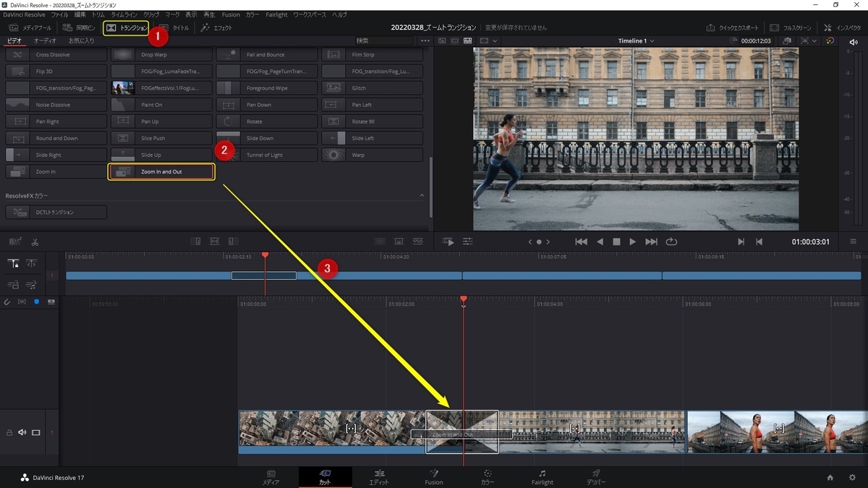The height and width of the screenshot is (488, 868).
Task: Open the Fusion menu in menu bar
Action: 231,14
